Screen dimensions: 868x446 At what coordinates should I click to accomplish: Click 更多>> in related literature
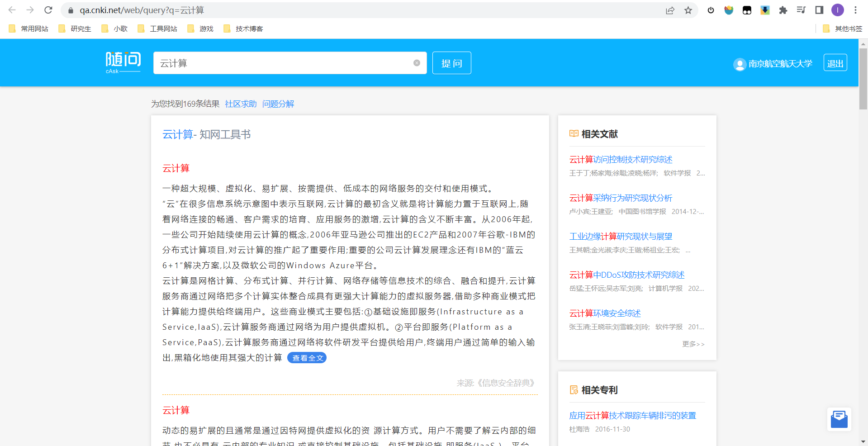[693, 344]
